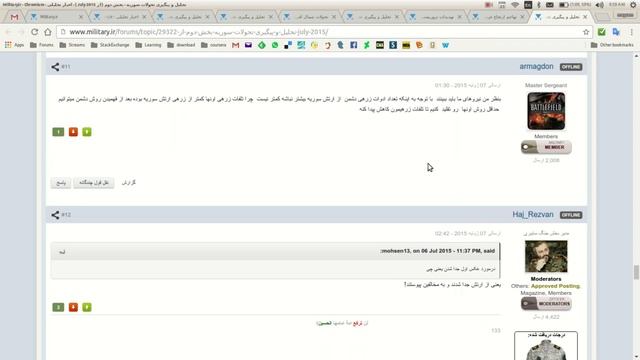This screenshot has height=360, width=640.
Task: Click the Member rank badge under armagdon
Action: [546, 147]
